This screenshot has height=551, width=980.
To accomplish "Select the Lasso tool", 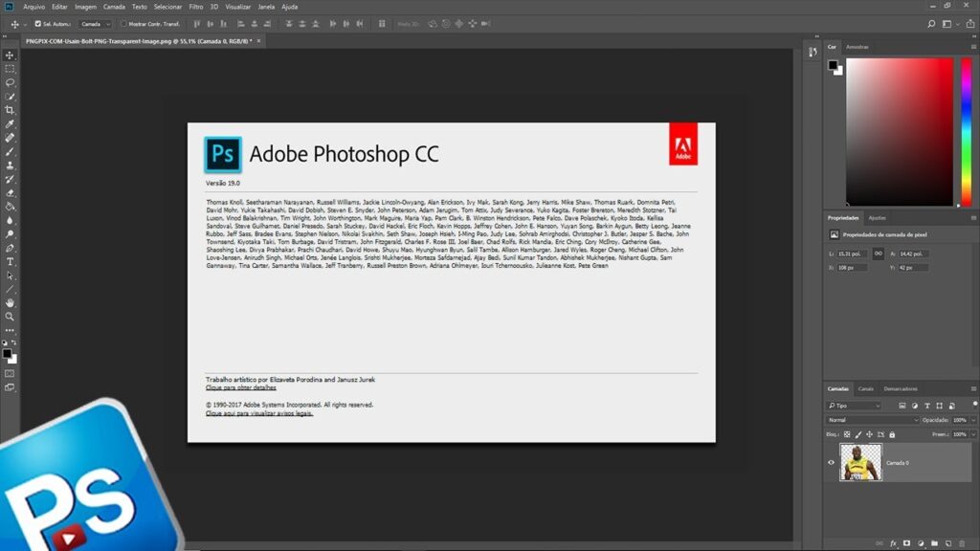I will 10,82.
